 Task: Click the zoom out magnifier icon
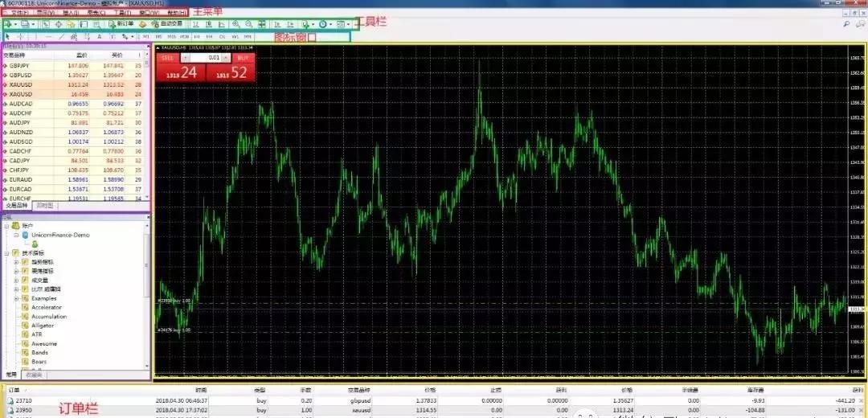(x=248, y=25)
